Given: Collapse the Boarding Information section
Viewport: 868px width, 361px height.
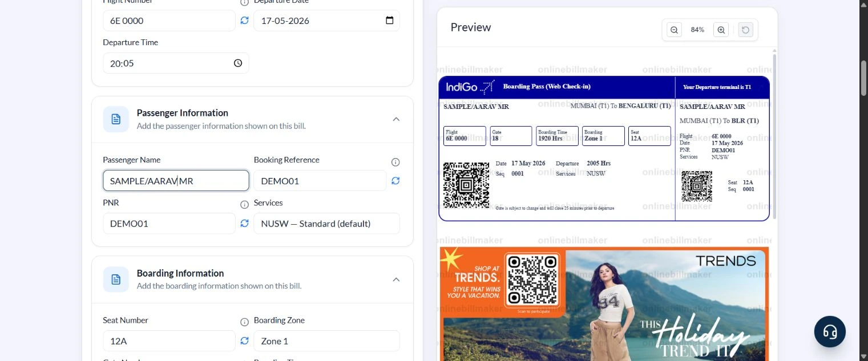Looking at the screenshot, I should coord(396,279).
